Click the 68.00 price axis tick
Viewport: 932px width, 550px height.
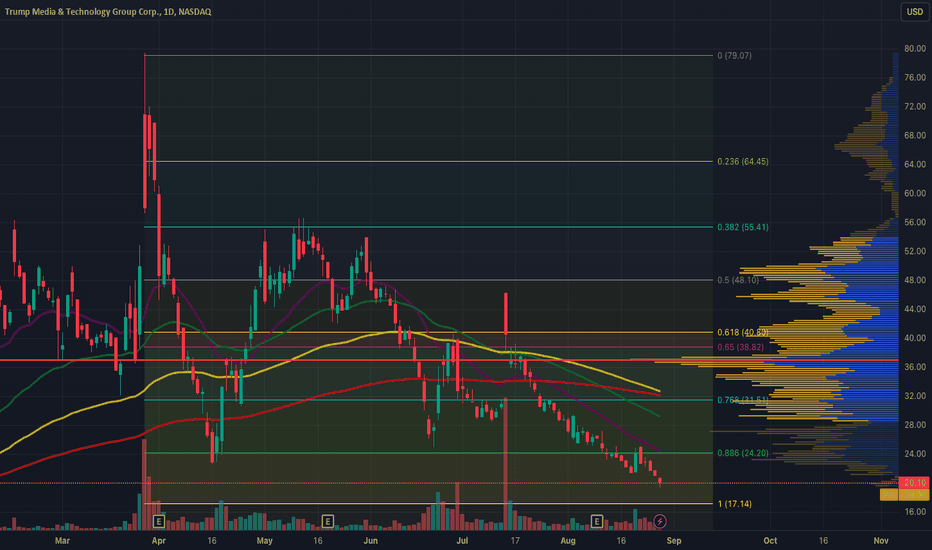click(915, 136)
